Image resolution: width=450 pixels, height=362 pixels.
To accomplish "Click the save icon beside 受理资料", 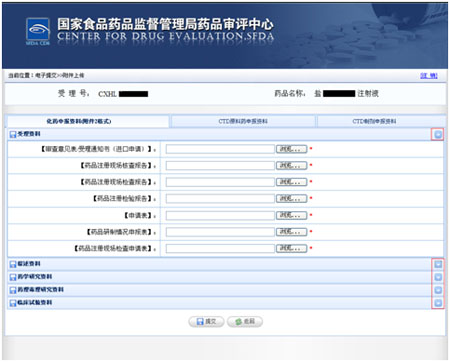I will tap(13, 134).
